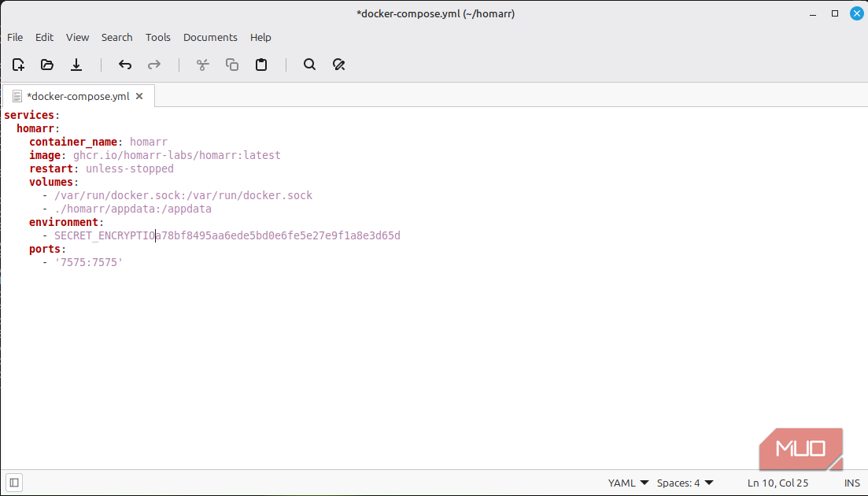Save the document with download-arrow icon
The width and height of the screenshot is (868, 496).
[x=76, y=65]
